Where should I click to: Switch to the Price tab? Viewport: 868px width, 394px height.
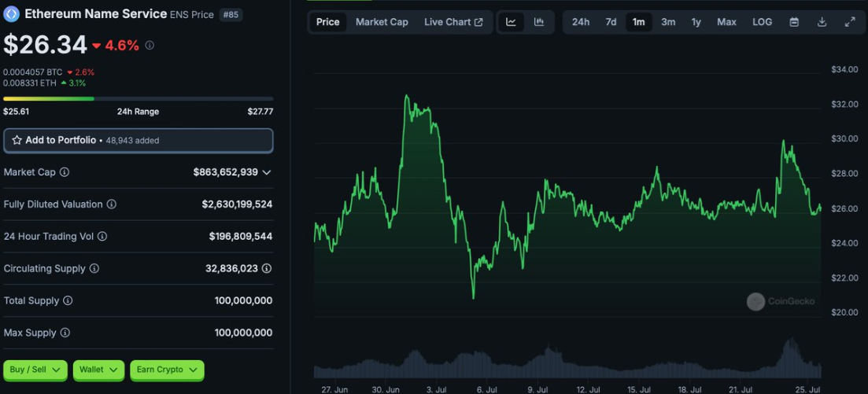tap(327, 22)
